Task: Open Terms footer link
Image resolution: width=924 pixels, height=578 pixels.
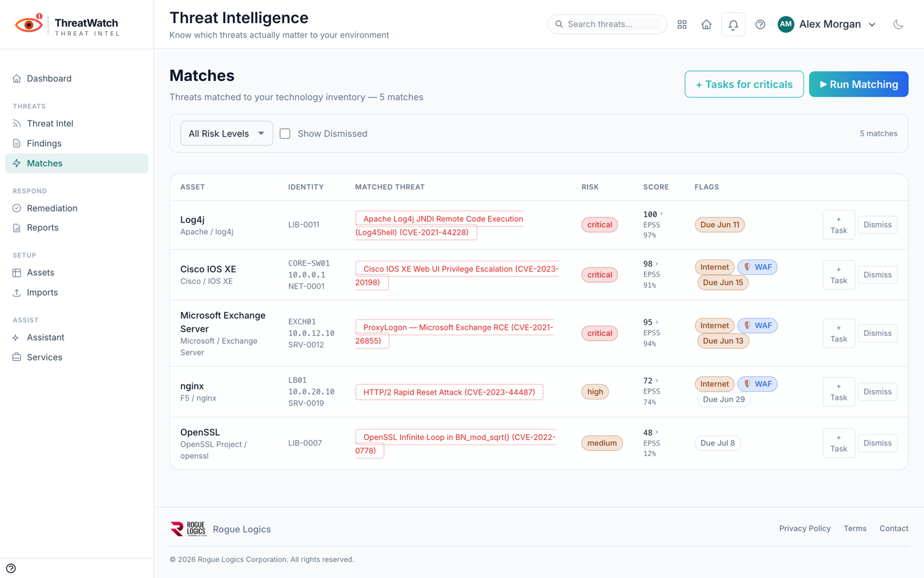Action: 855,528
